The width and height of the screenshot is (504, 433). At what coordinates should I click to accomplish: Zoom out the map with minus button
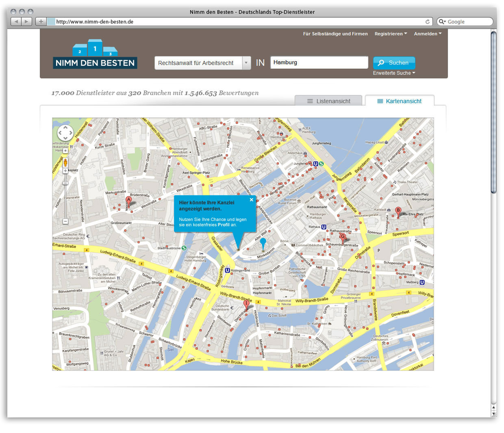66,222
